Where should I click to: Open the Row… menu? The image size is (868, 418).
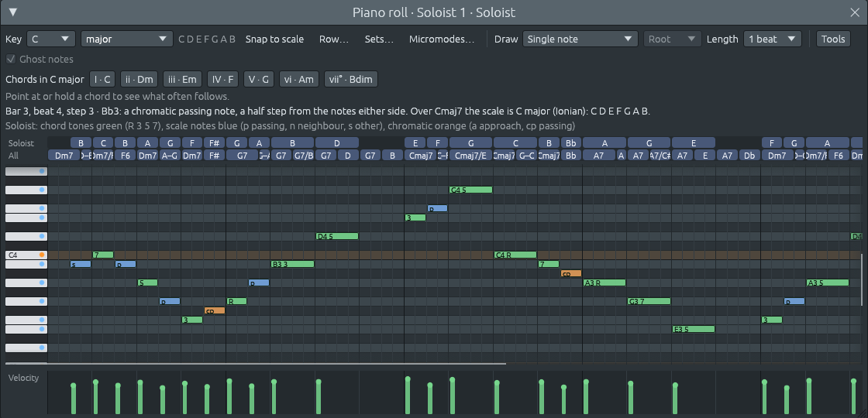coord(334,39)
